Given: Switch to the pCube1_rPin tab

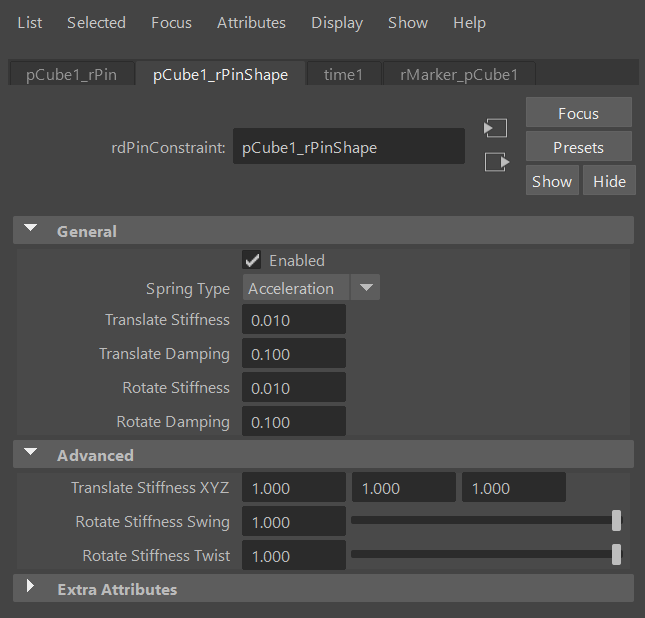Looking at the screenshot, I should pyautogui.click(x=70, y=75).
